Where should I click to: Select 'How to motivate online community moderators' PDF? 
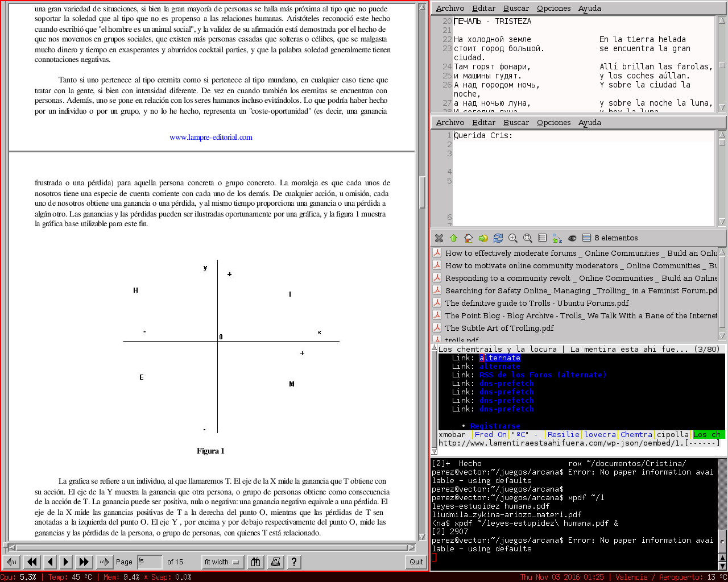[x=576, y=266]
